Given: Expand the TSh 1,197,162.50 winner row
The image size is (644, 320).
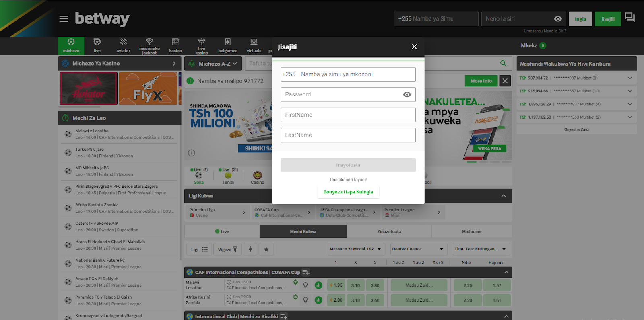Looking at the screenshot, I should pos(630,117).
